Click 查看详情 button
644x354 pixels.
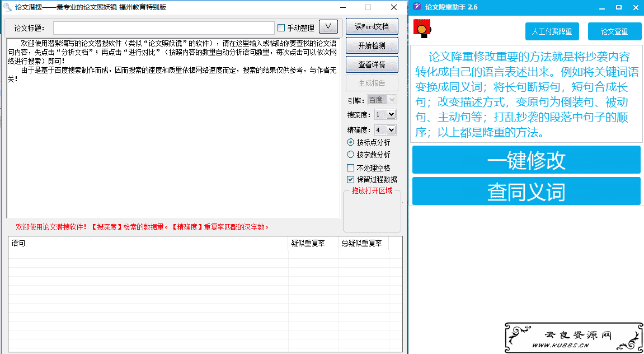[372, 64]
